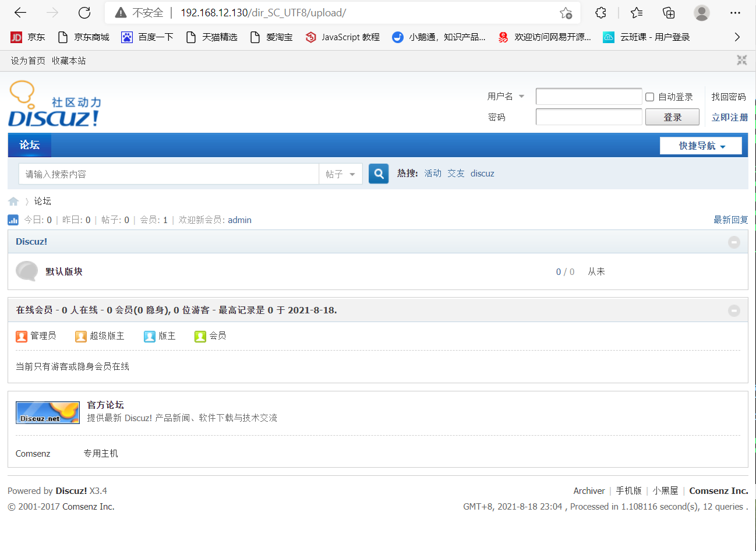Open the 立即注册 register link

coord(730,117)
